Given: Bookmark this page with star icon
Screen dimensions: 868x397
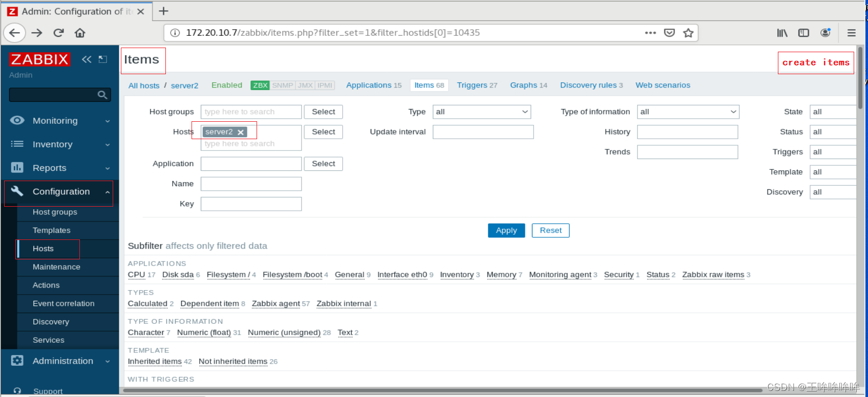Looking at the screenshot, I should coord(688,33).
